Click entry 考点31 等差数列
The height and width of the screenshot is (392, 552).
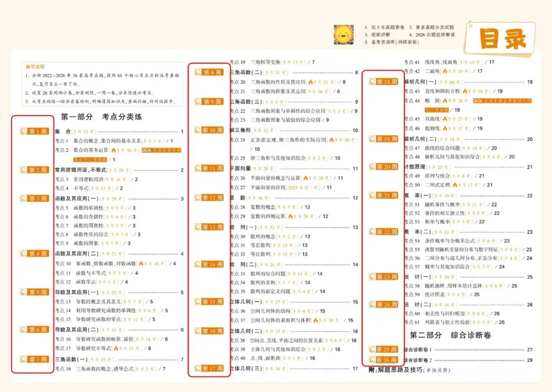click(x=269, y=245)
